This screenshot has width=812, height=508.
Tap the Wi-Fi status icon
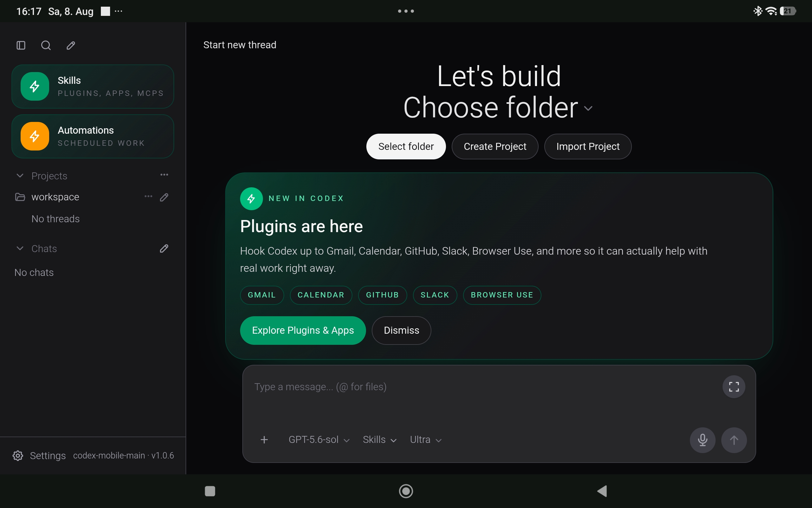tap(771, 11)
